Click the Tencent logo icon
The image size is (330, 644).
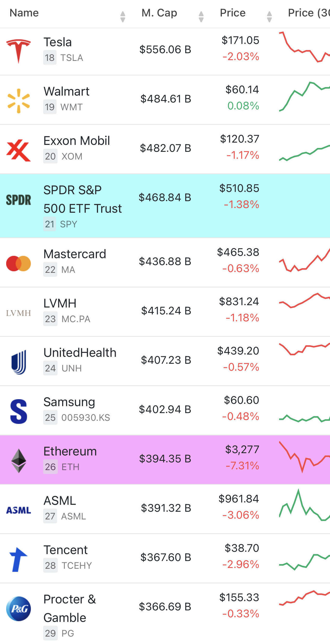pos(18,559)
